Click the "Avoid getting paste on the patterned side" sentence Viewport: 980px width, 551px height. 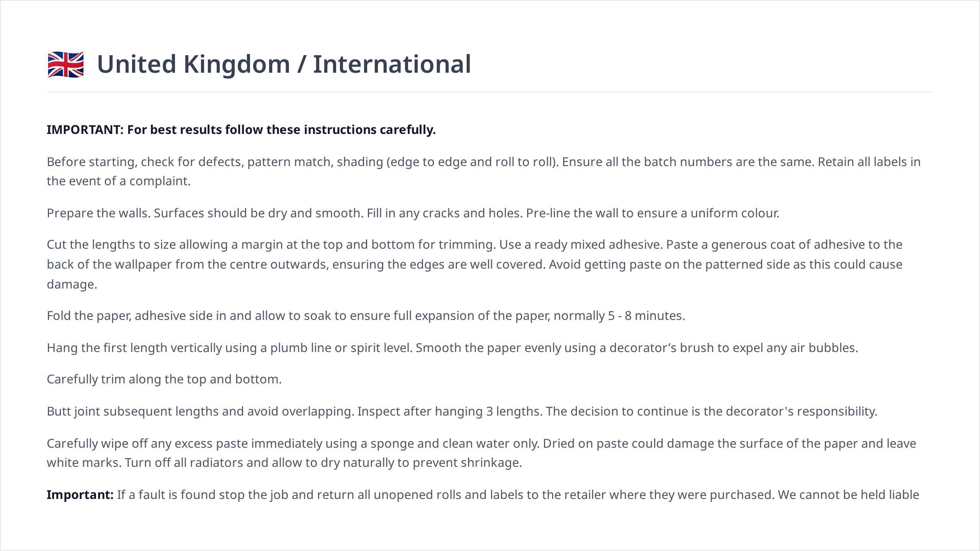coord(725,265)
